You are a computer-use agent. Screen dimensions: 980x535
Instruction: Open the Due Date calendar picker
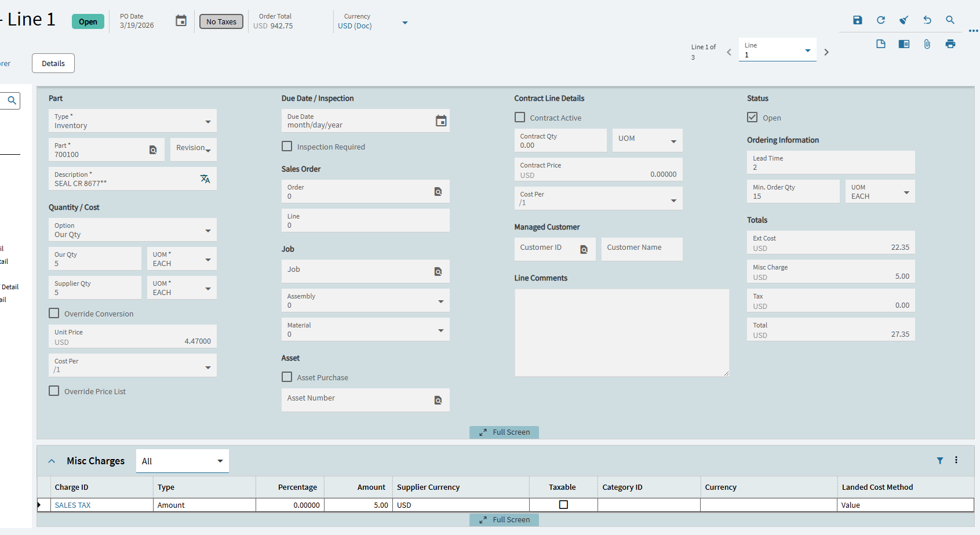coord(441,121)
